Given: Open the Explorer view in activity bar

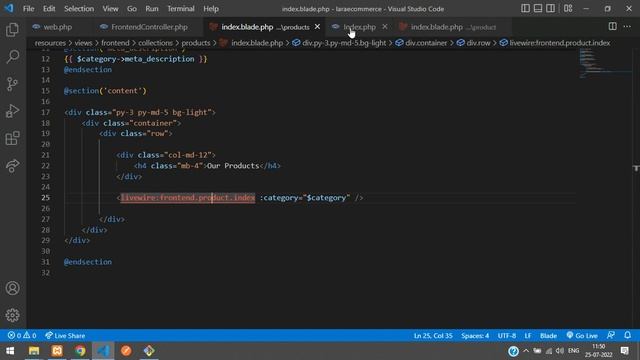Looking at the screenshot, I should click(12, 29).
